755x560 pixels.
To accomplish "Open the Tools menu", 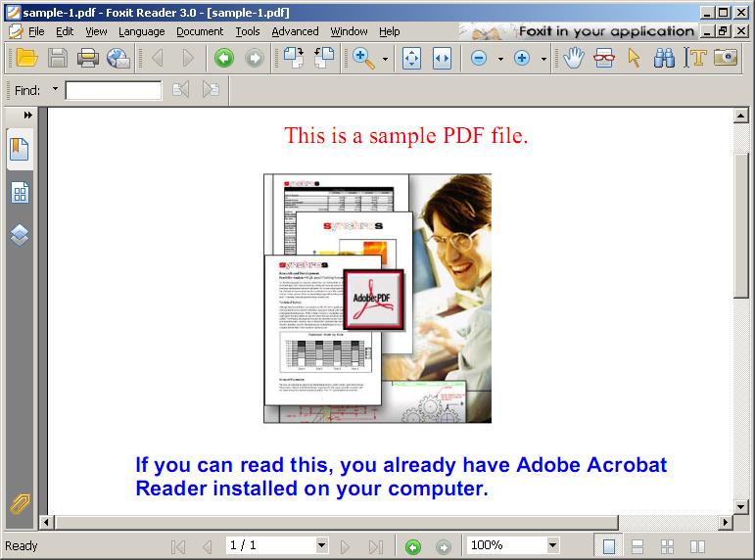I will [248, 31].
